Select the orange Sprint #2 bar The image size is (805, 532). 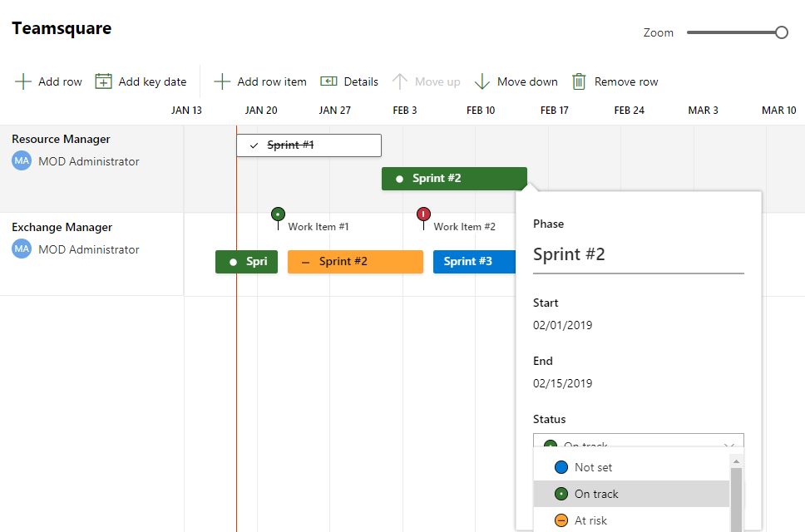(x=355, y=262)
